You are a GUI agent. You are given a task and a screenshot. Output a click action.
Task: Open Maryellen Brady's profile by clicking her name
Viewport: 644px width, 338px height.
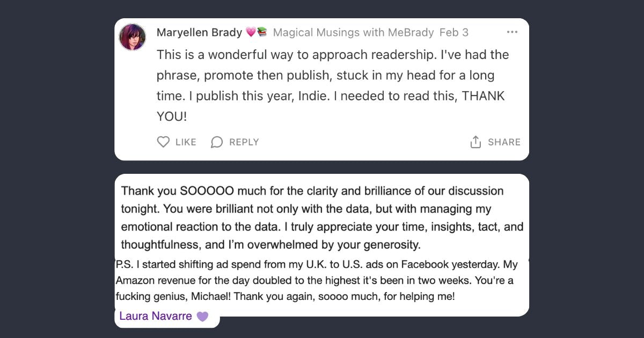199,32
